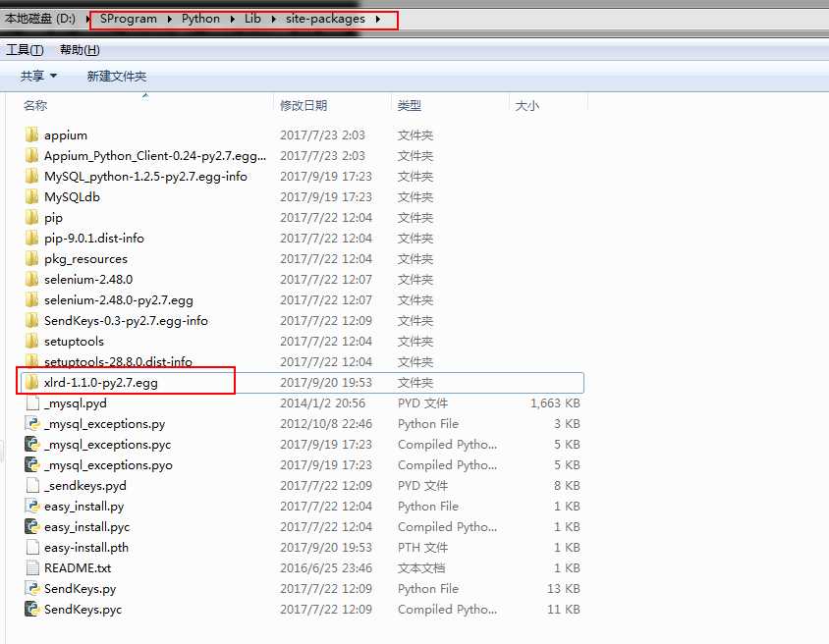Viewport: 829px width, 644px height.
Task: Click the selenium-2.48.0-py2.7.egg folder icon
Action: point(31,300)
